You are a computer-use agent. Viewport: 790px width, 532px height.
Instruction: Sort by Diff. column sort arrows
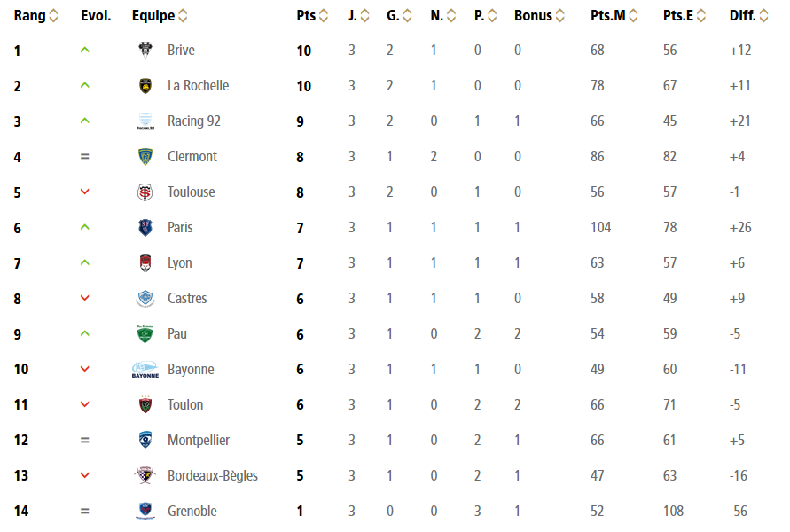763,16
